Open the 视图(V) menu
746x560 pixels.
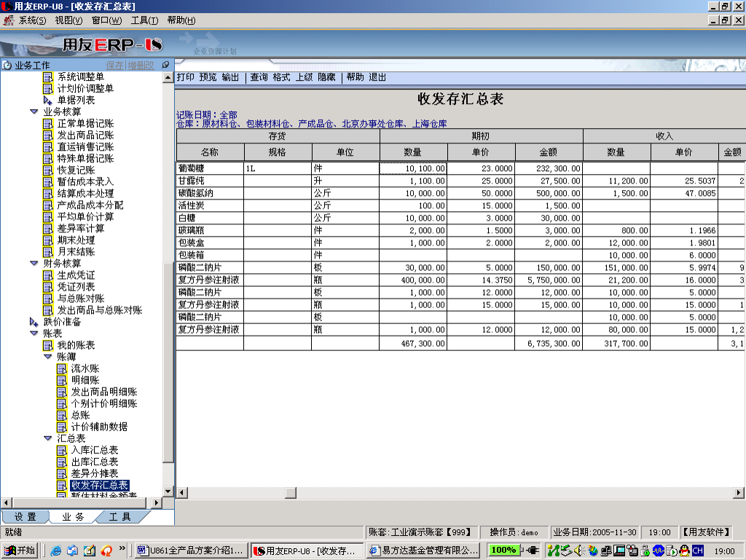(68, 20)
